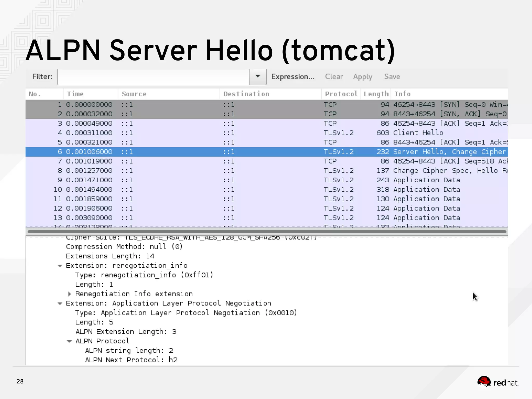This screenshot has height=399, width=532.
Task: Click the Red Hat logo
Action: click(498, 382)
